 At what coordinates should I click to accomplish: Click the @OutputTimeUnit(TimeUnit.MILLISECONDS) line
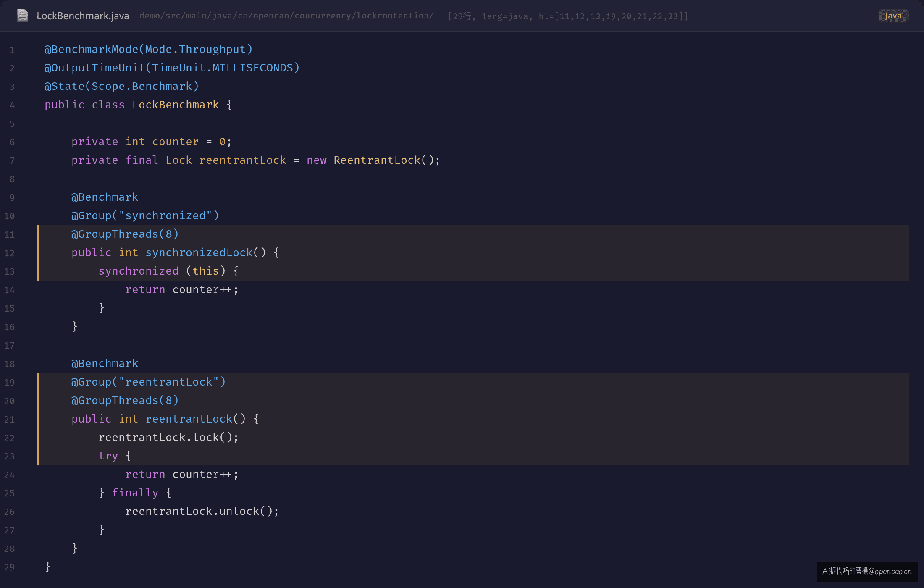(x=172, y=68)
